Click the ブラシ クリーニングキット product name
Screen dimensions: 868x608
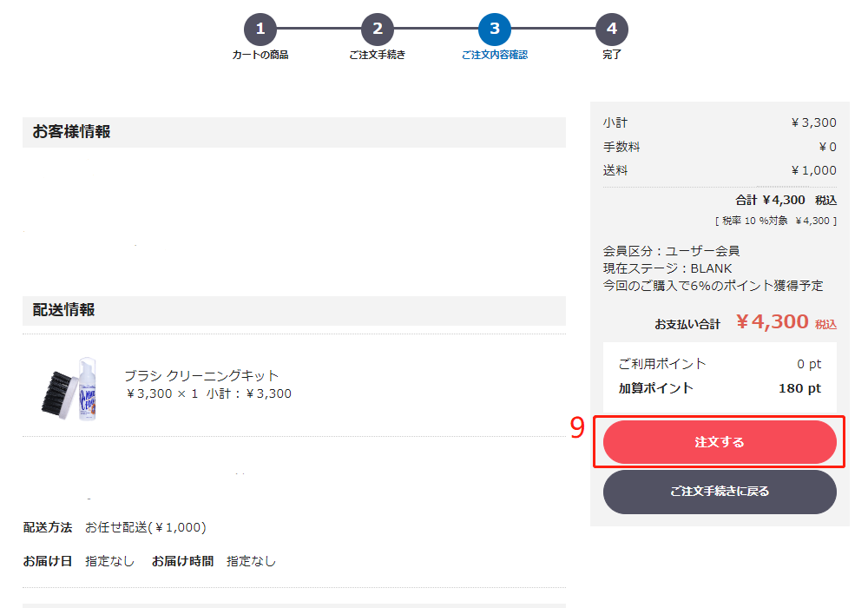click(x=201, y=375)
